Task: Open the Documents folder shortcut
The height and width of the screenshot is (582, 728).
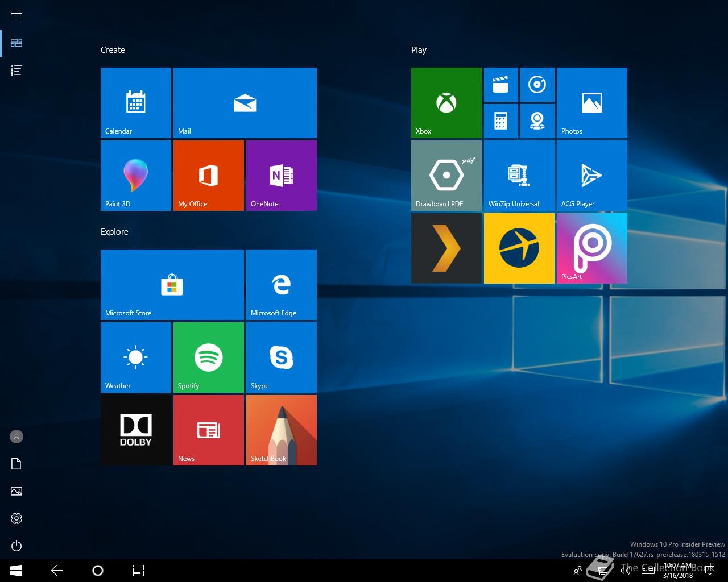Action: [16, 464]
